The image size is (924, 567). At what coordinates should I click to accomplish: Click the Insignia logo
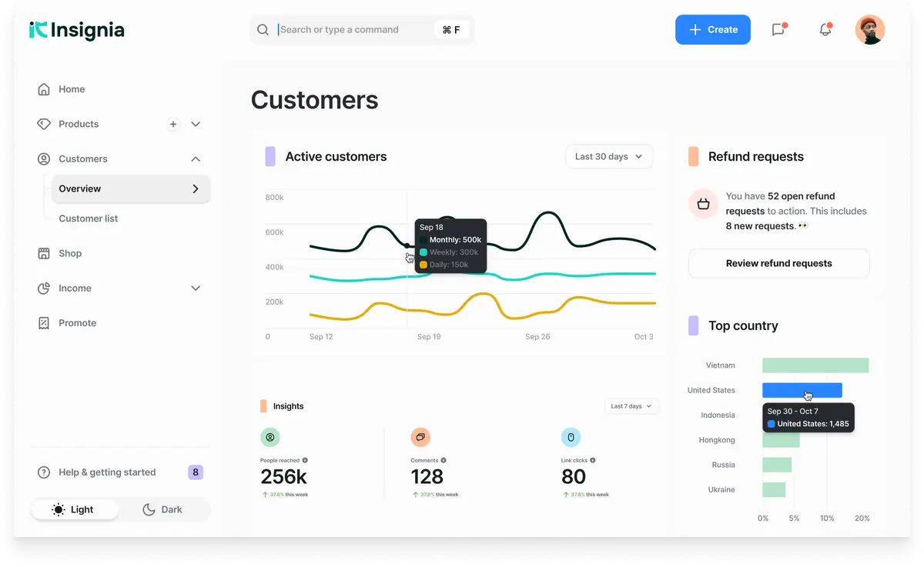pyautogui.click(x=77, y=30)
